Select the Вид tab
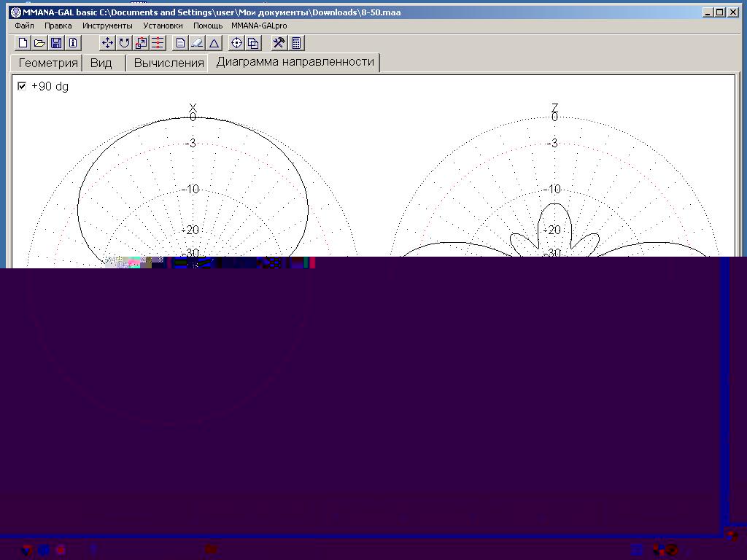This screenshot has width=747, height=560. tap(101, 63)
